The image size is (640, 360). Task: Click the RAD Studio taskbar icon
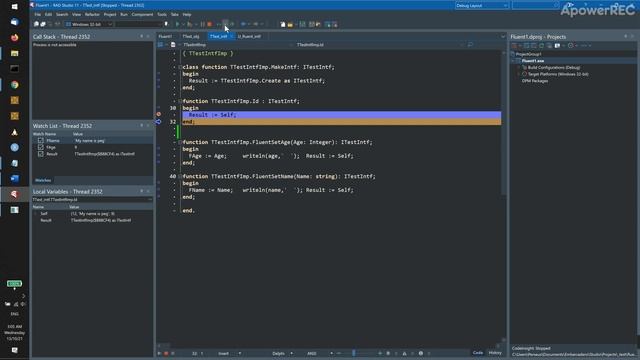pos(14,194)
